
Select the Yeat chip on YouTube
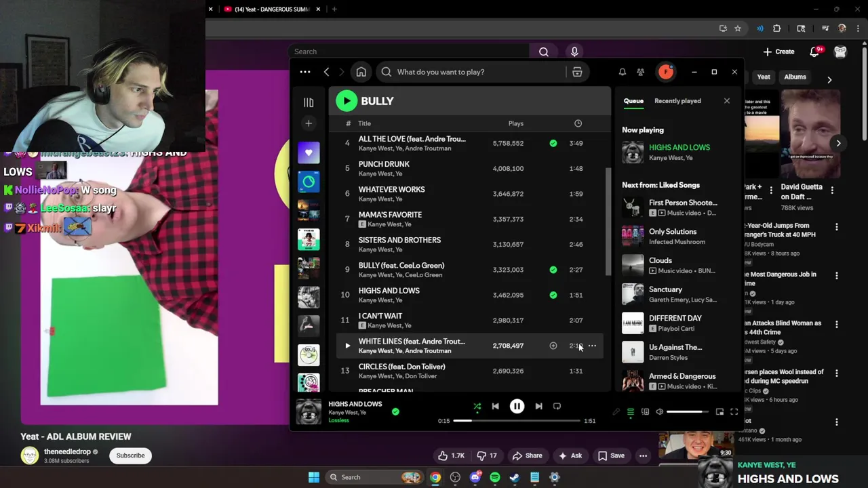(764, 77)
